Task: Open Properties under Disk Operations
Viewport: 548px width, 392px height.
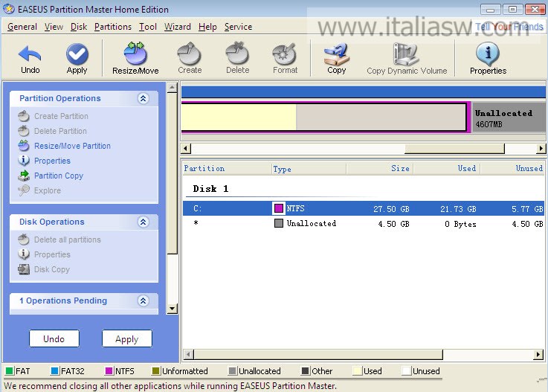Action: point(45,254)
